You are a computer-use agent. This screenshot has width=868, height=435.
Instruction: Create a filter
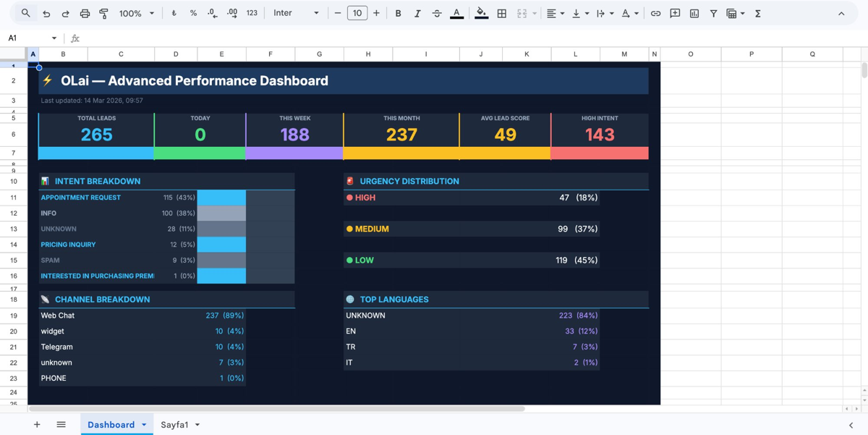tap(713, 12)
